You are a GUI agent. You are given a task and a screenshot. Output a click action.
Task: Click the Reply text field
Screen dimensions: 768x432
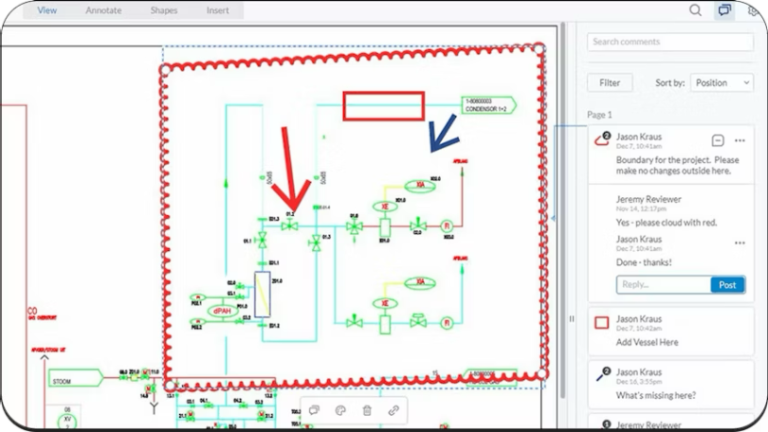pyautogui.click(x=663, y=285)
